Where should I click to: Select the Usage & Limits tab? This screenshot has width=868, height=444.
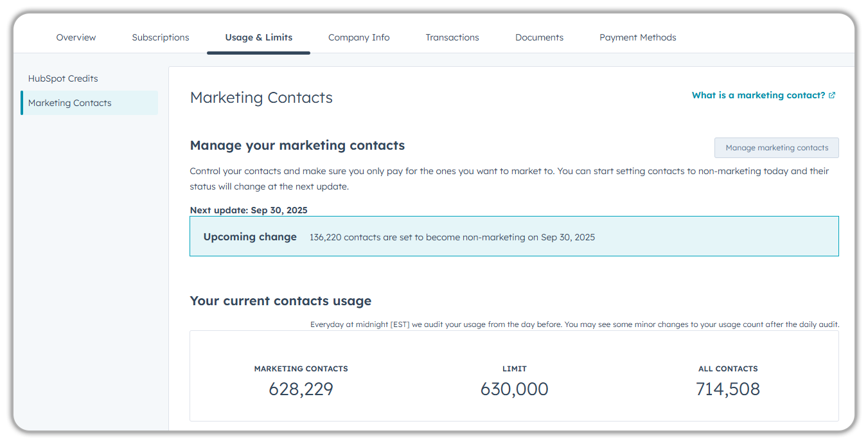coord(258,37)
